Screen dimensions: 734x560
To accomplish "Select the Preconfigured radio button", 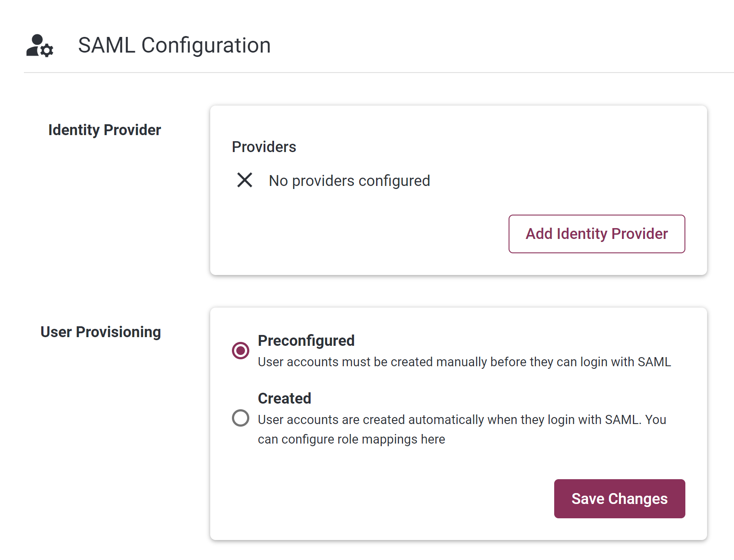I will (x=241, y=351).
